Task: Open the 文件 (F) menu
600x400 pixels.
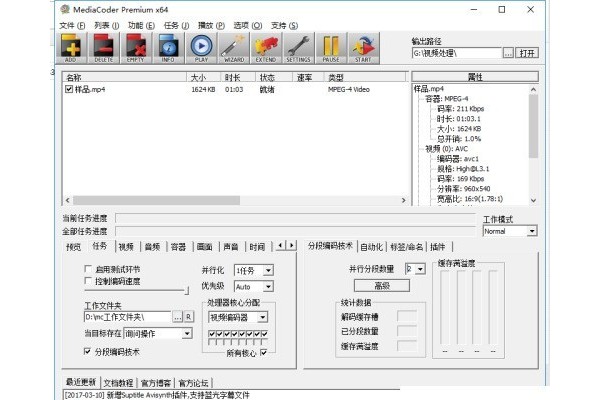Action: pyautogui.click(x=72, y=26)
